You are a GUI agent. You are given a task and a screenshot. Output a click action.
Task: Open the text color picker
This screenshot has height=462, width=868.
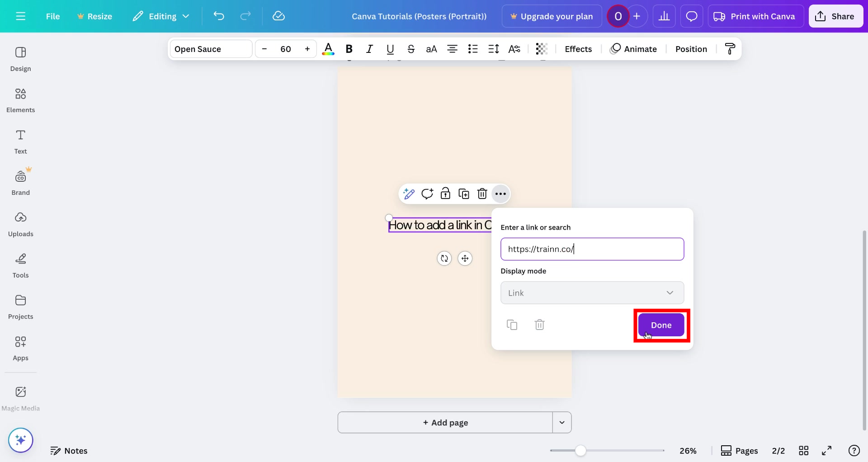coord(328,49)
